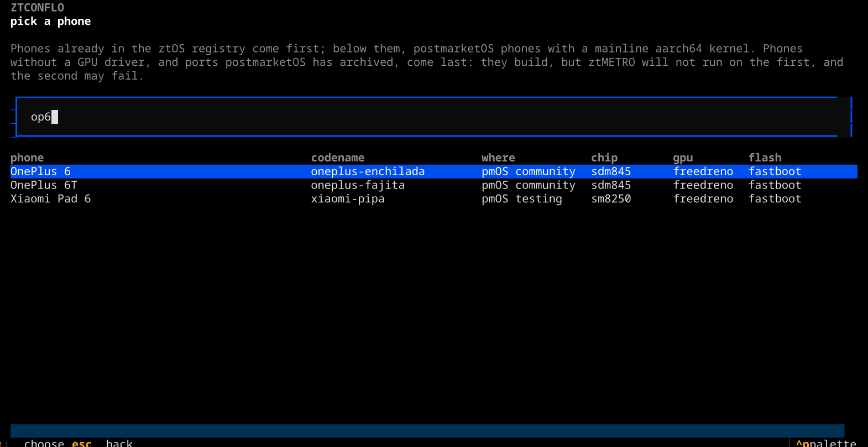Click the where column header
This screenshot has height=447, width=868.
click(x=498, y=158)
